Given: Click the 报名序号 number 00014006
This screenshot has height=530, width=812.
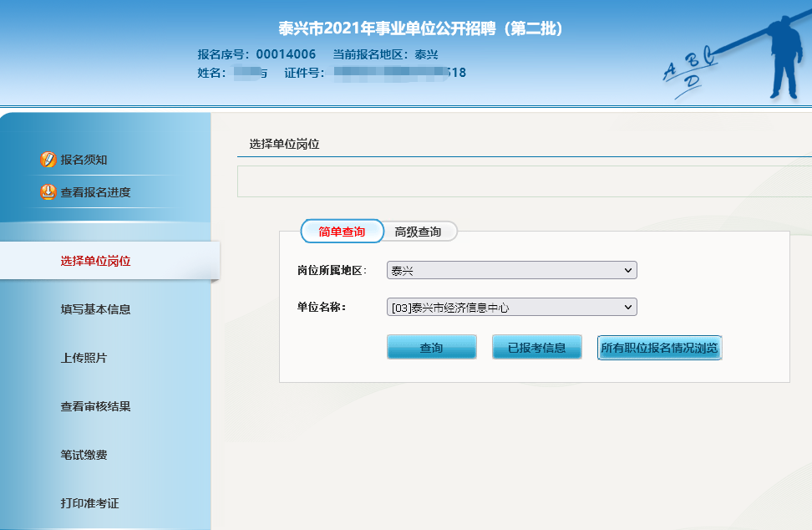Looking at the screenshot, I should pos(286,54).
